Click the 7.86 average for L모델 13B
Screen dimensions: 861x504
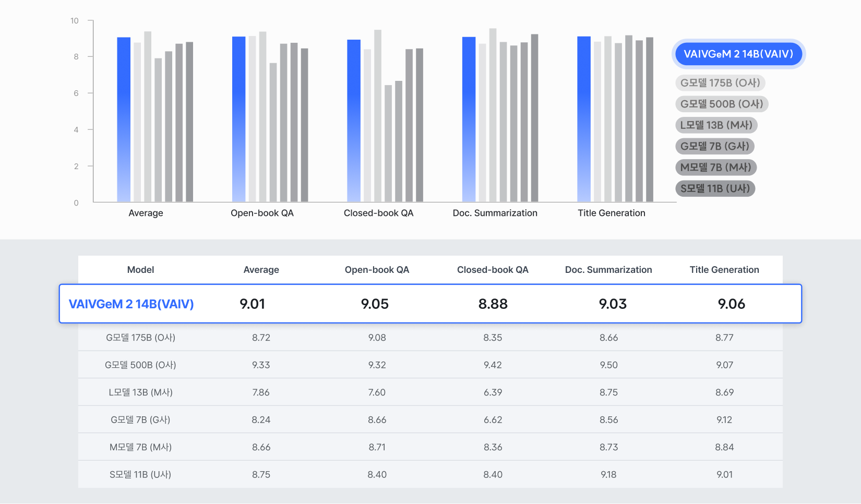261,392
